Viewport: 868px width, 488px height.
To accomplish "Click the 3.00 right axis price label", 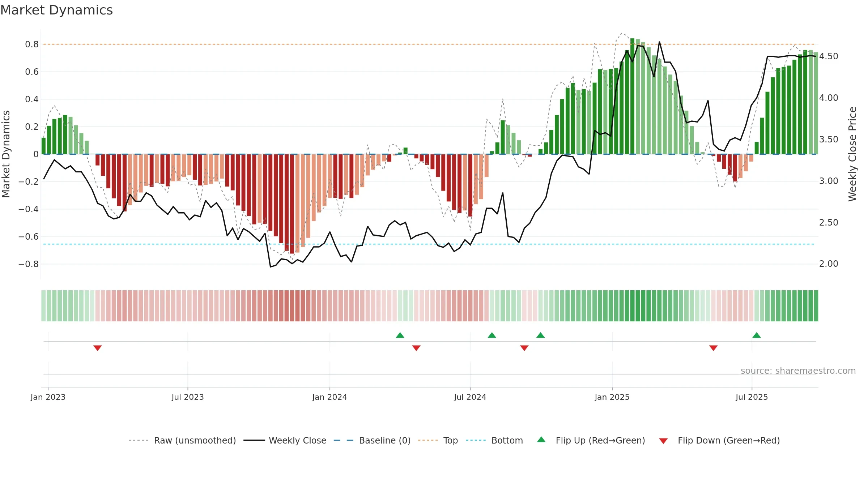I will (829, 181).
